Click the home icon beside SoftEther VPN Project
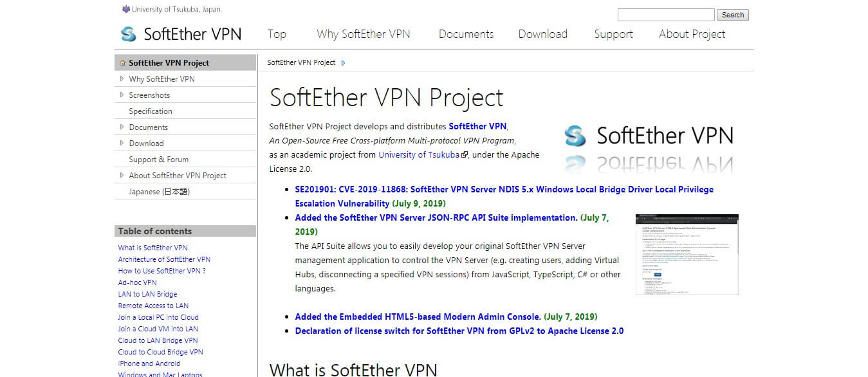 [x=123, y=63]
